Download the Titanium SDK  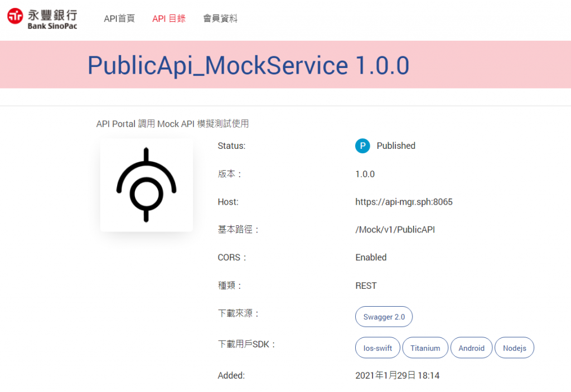[x=425, y=348]
